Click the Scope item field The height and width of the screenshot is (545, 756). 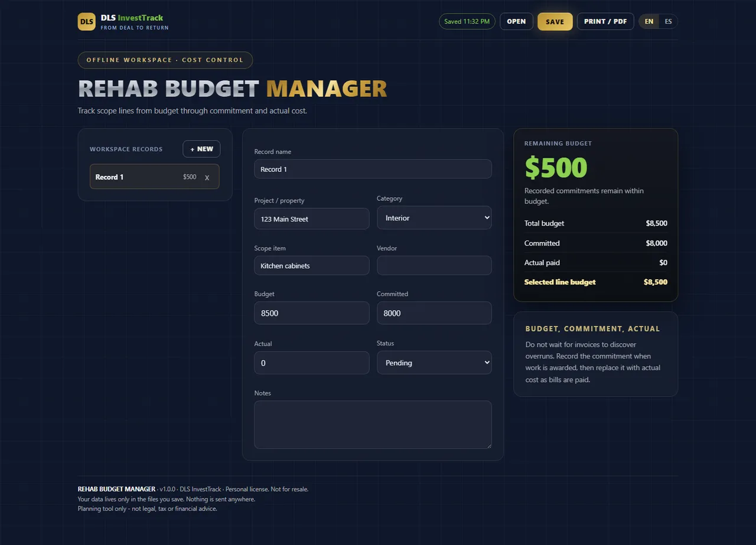(x=312, y=266)
